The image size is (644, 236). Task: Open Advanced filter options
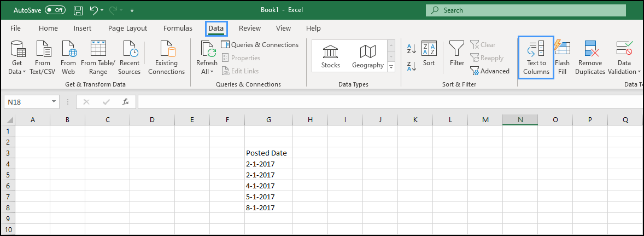coord(490,71)
